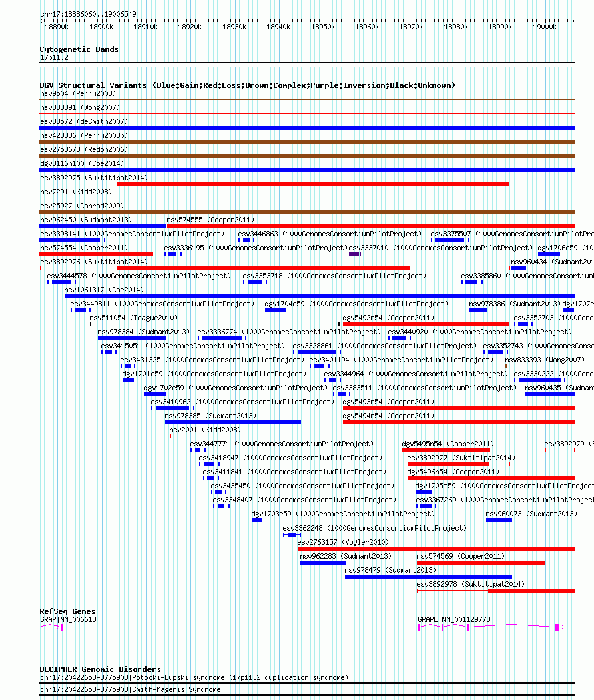Click dgv5496n54 (Cooper2011) label

point(453,472)
